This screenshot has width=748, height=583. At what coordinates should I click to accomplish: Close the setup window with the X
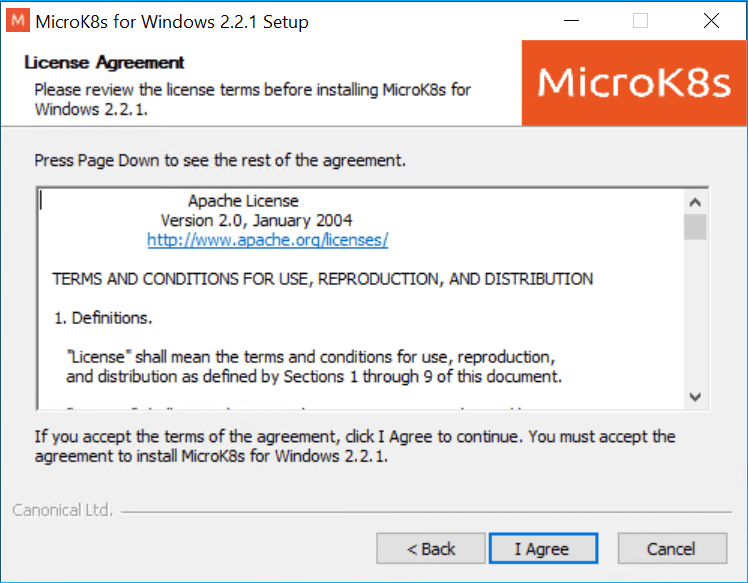tap(711, 21)
